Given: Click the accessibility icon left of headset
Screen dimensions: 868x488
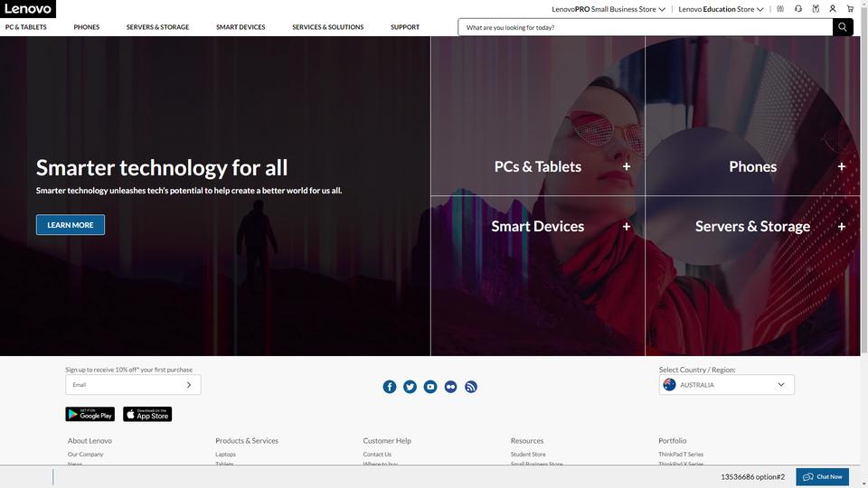Looking at the screenshot, I should [780, 9].
